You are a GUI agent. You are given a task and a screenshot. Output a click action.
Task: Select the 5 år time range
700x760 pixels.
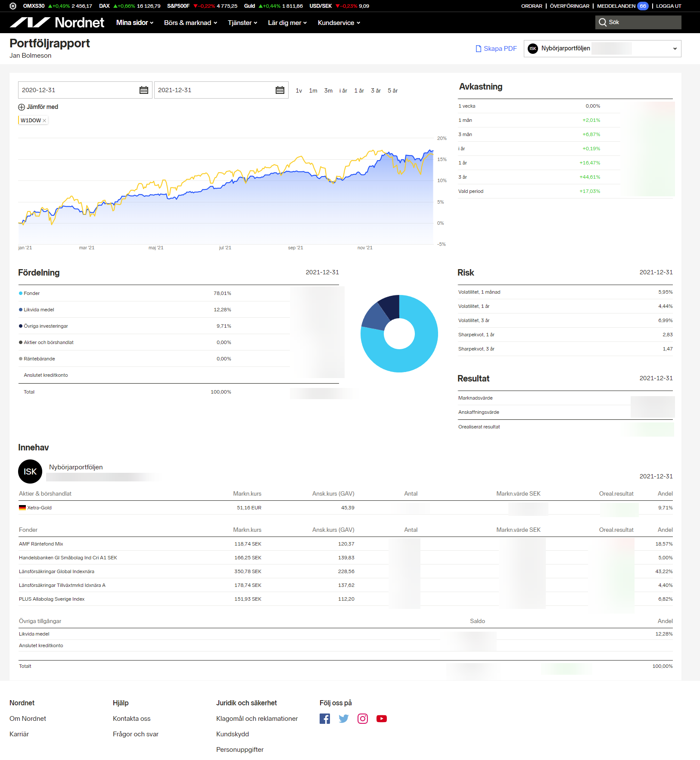click(x=392, y=90)
